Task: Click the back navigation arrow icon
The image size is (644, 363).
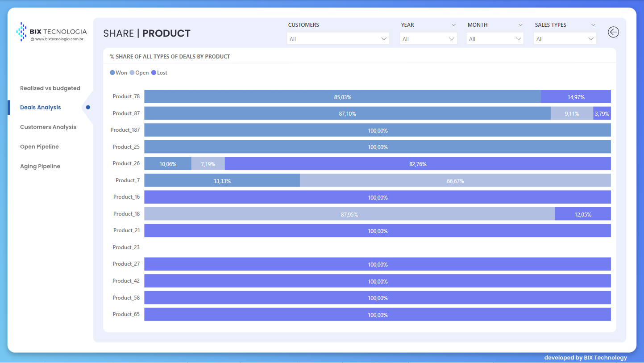Action: tap(613, 32)
